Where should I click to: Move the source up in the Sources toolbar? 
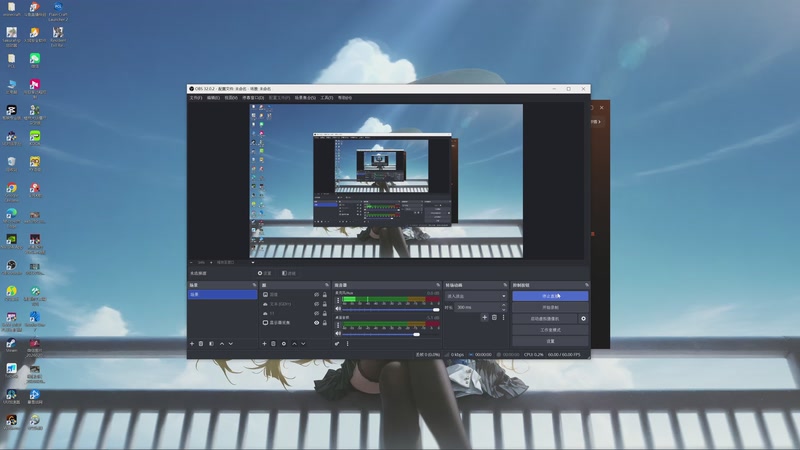294,344
